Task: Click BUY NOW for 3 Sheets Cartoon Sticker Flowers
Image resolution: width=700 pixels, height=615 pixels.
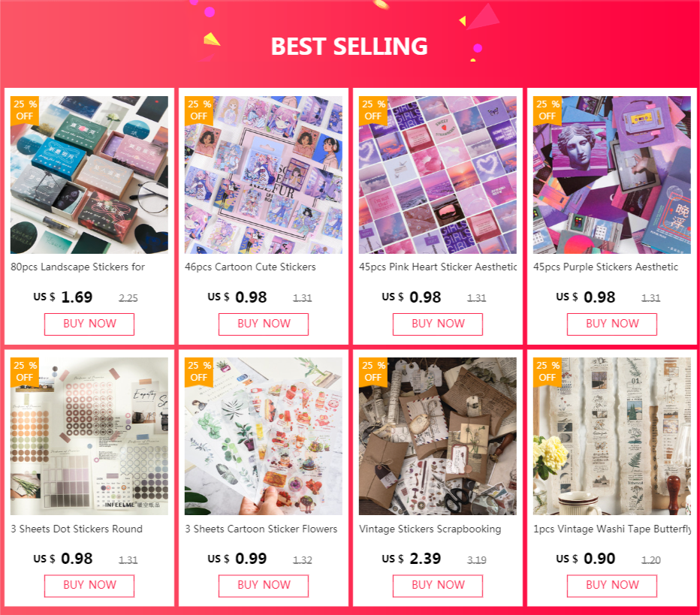Action: [264, 586]
